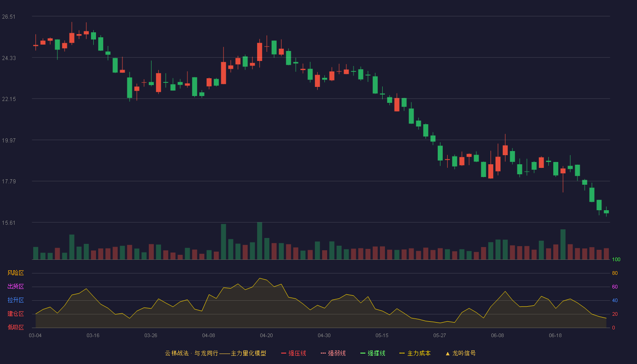Click the 05-15 date label

(x=382, y=335)
